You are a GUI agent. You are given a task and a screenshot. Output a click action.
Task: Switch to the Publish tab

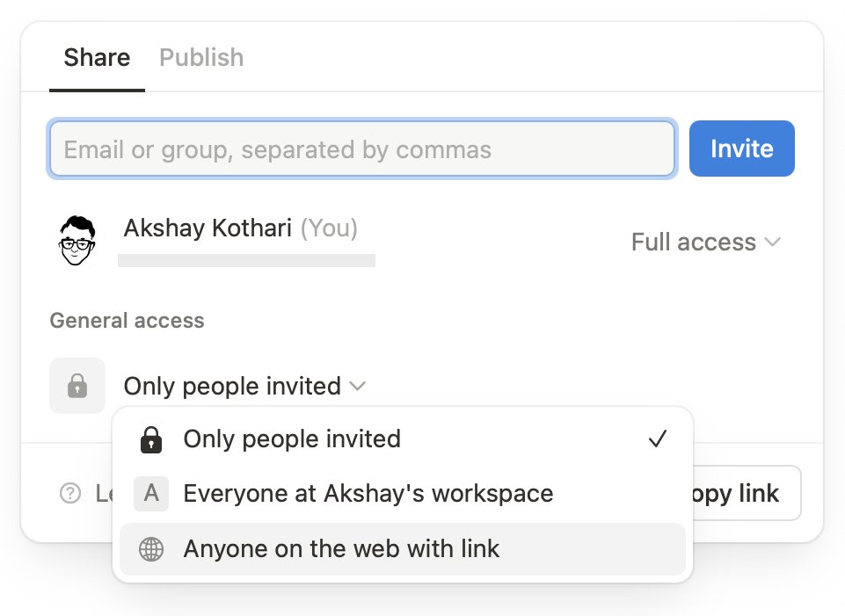pyautogui.click(x=201, y=58)
